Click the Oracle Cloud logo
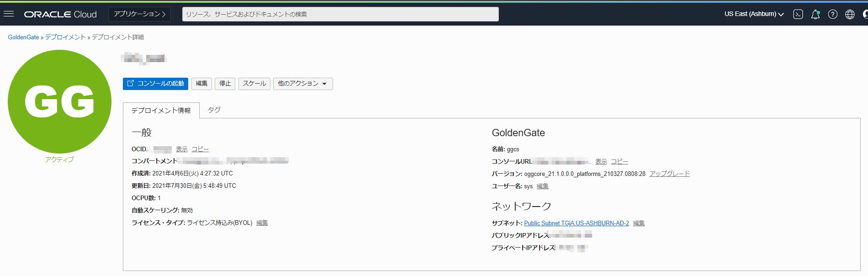The height and width of the screenshot is (276, 868). [x=60, y=14]
